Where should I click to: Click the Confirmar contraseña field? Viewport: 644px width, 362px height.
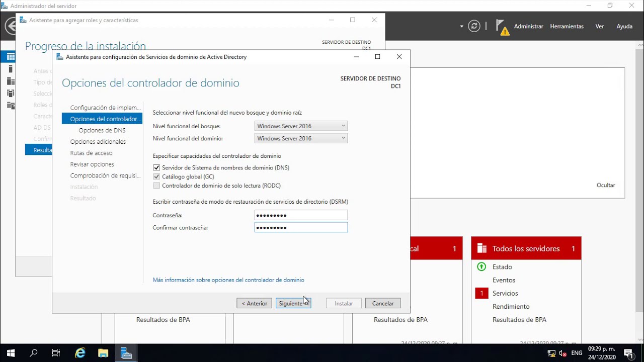pyautogui.click(x=301, y=227)
